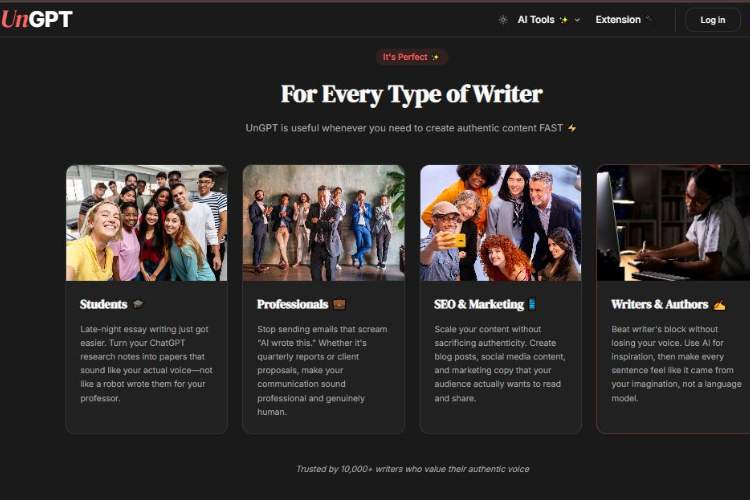Toggle the light/dark theme sun icon

pyautogui.click(x=503, y=20)
